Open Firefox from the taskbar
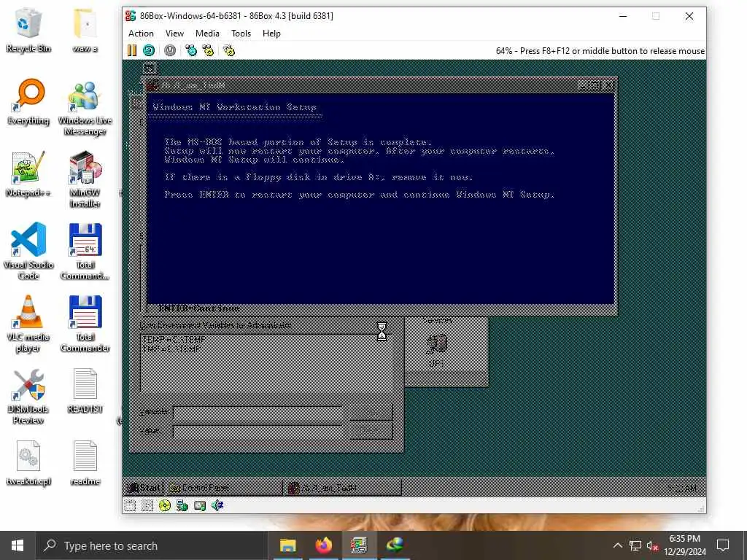Image resolution: width=747 pixels, height=560 pixels. [323, 545]
